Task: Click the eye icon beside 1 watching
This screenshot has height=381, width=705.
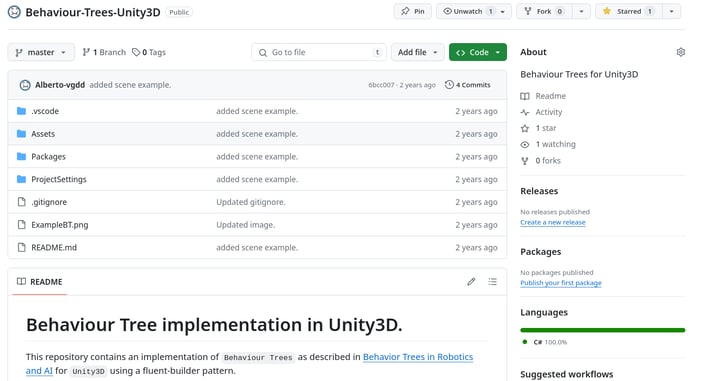Action: click(525, 144)
